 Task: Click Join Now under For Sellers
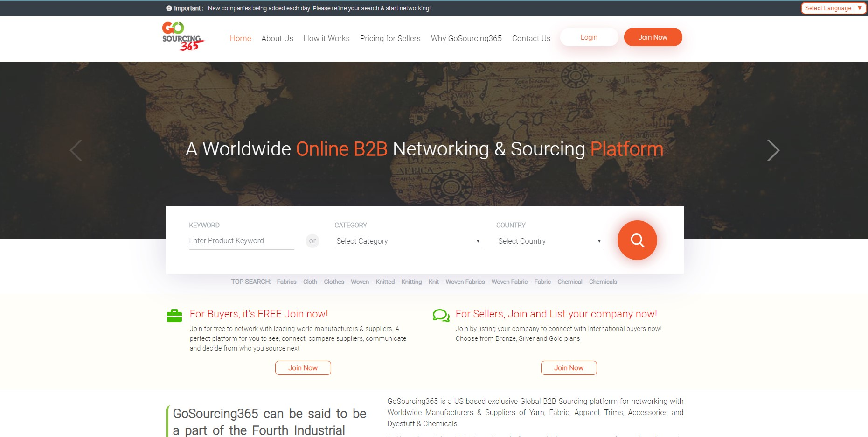click(569, 368)
